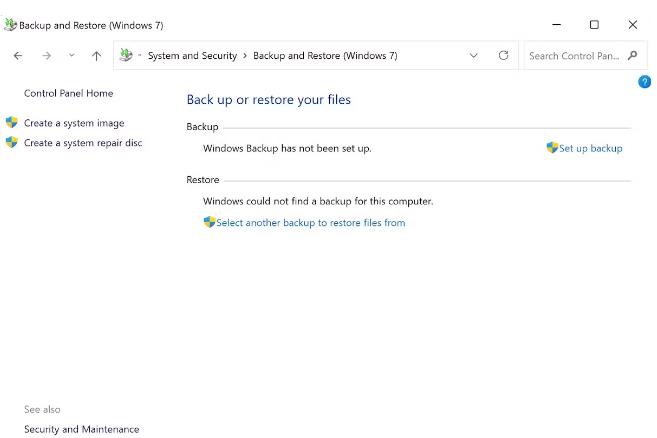Click the Control Panel icon in the address bar

(x=126, y=56)
